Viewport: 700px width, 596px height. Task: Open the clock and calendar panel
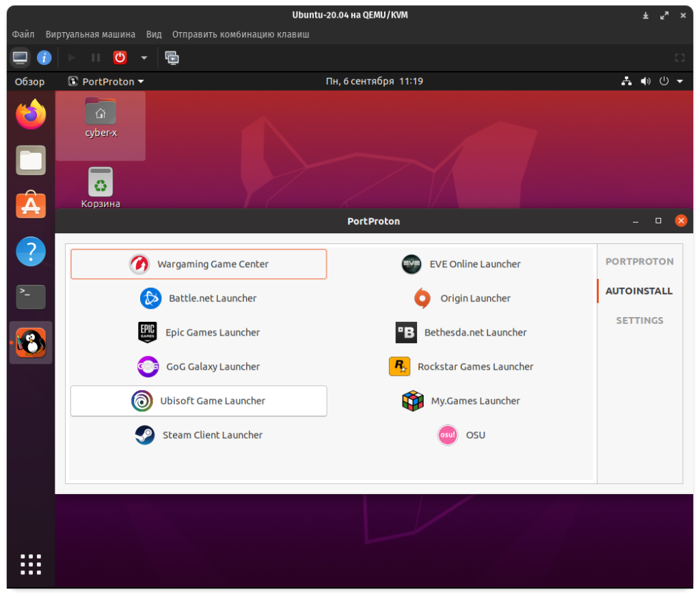point(374,81)
